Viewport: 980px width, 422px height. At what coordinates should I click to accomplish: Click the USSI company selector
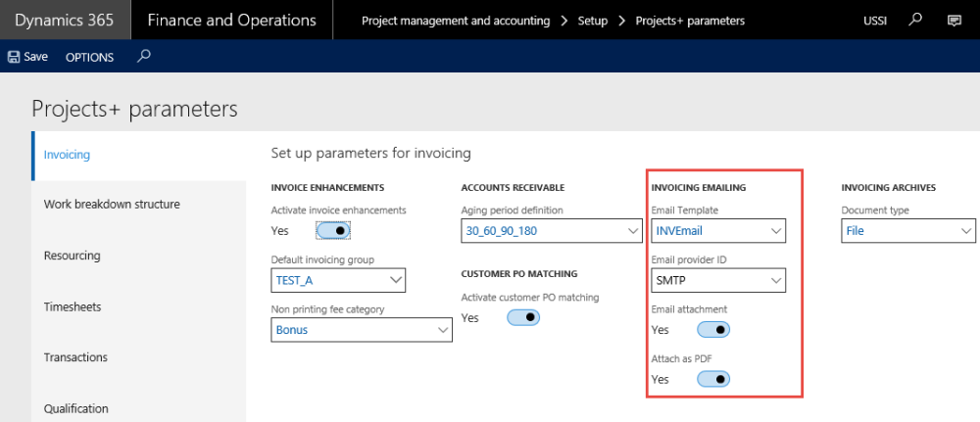(875, 21)
